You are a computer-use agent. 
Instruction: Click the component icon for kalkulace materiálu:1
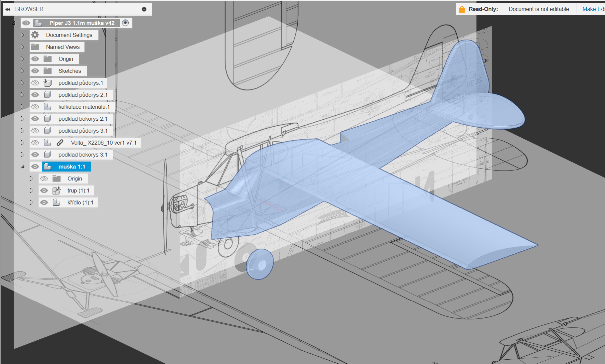point(48,107)
